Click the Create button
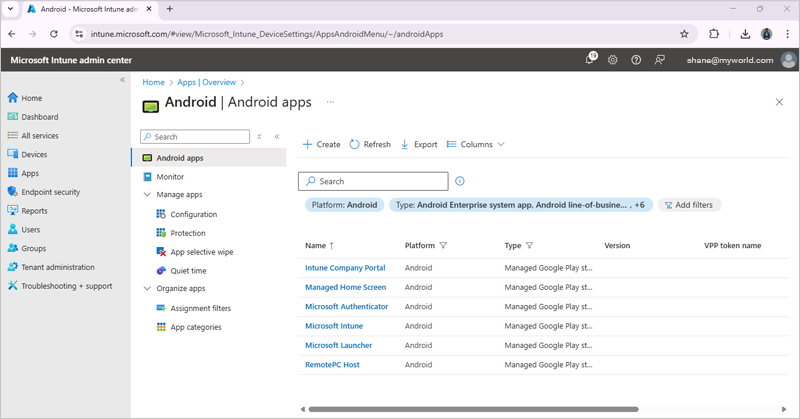Viewport: 800px width, 419px height. coord(322,144)
